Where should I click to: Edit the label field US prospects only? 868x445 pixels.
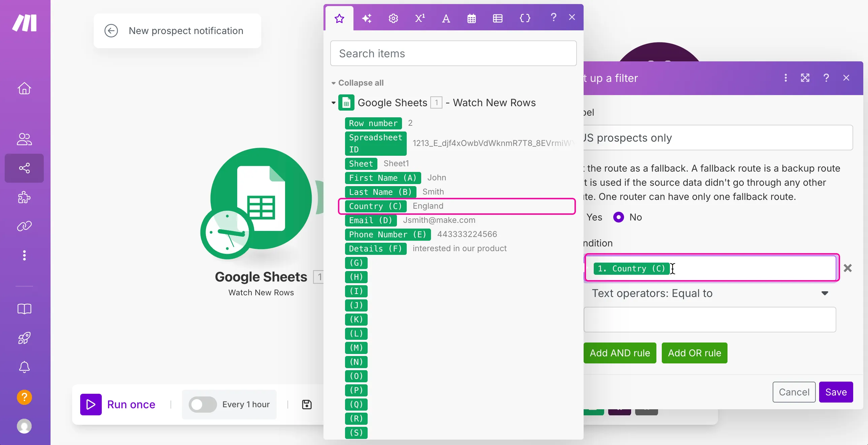pos(718,138)
